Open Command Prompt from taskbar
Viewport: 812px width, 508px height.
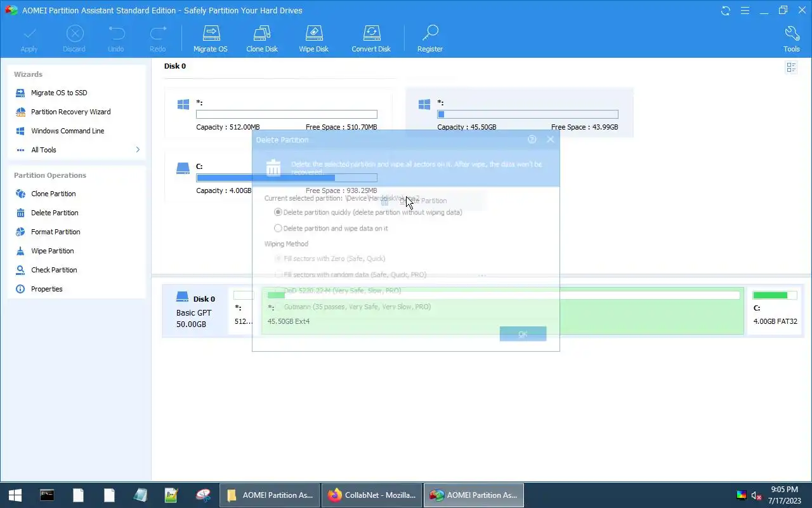(x=47, y=495)
